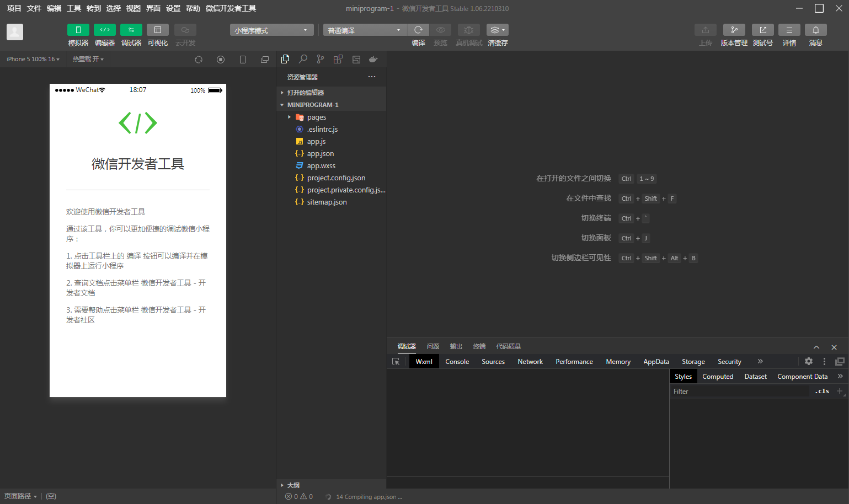This screenshot has width=849, height=504.
Task: Detach the simulator into separate window
Action: coord(265,60)
